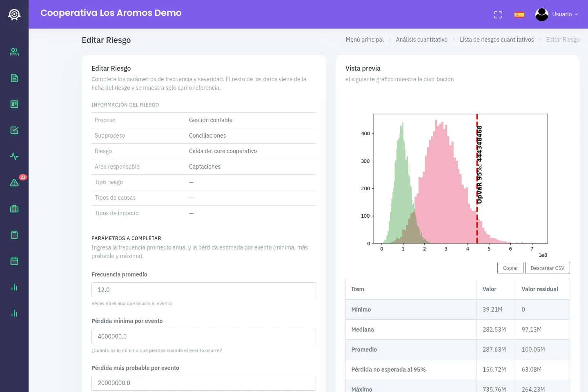Open the users icon in sidebar
This screenshot has width=588, height=392.
pos(14,52)
